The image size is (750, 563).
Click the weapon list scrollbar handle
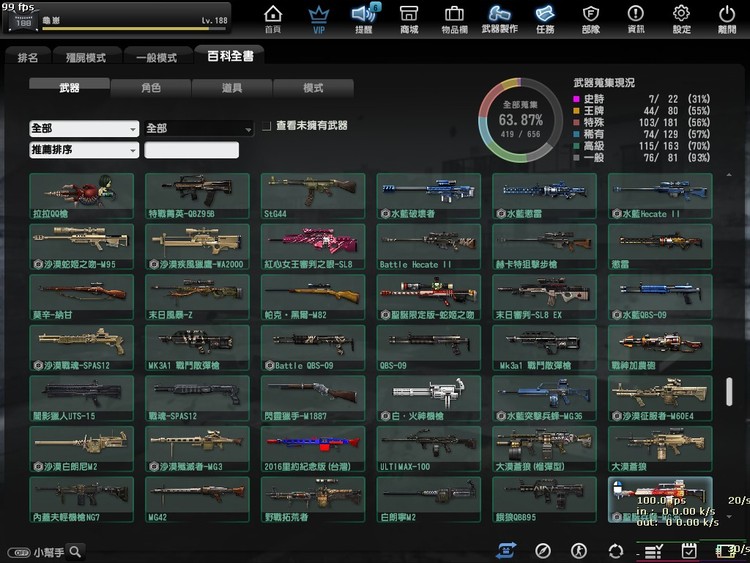coord(729,392)
